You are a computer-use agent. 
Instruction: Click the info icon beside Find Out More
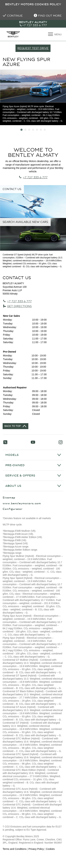(35, 15)
